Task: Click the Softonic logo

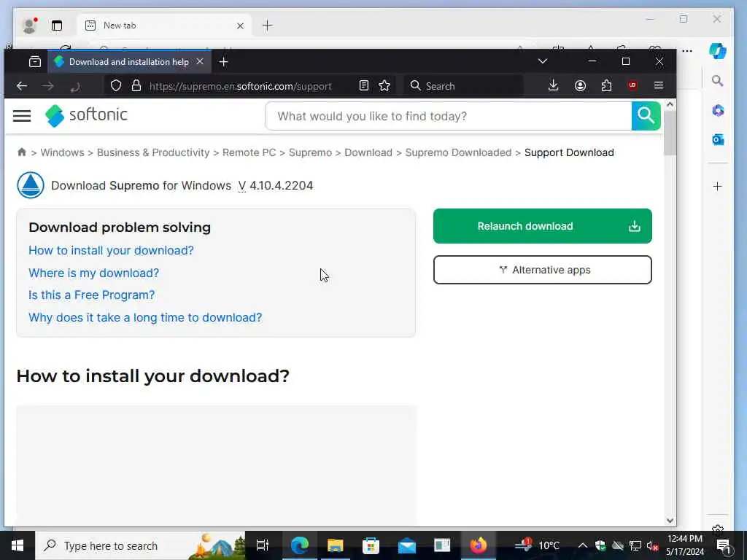Action: tap(86, 115)
